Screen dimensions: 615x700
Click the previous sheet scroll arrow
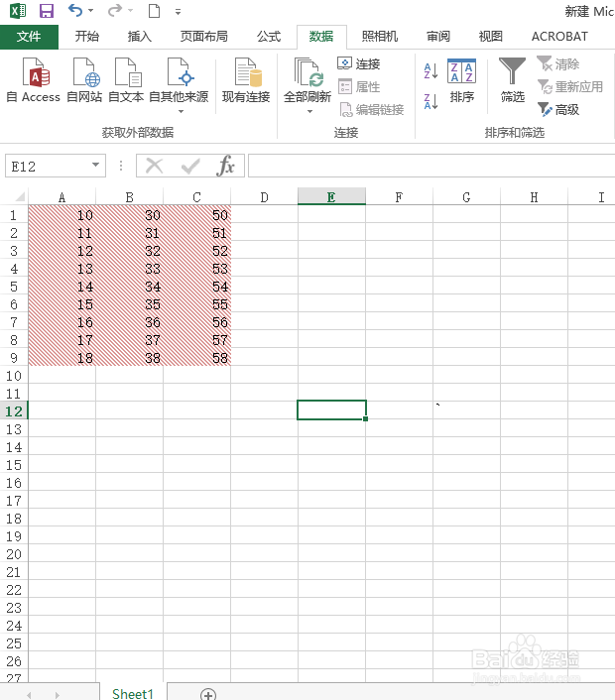pyautogui.click(x=29, y=695)
